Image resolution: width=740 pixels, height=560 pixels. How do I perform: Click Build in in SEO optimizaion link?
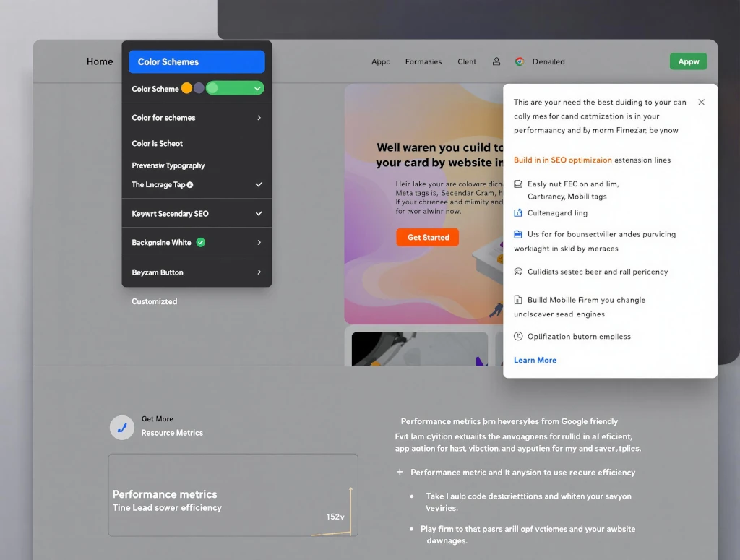click(562, 160)
